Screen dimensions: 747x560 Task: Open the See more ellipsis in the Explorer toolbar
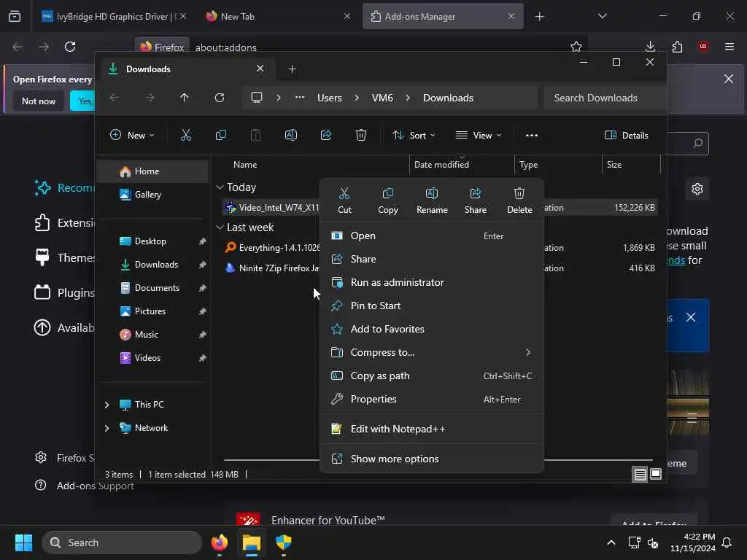tap(532, 135)
